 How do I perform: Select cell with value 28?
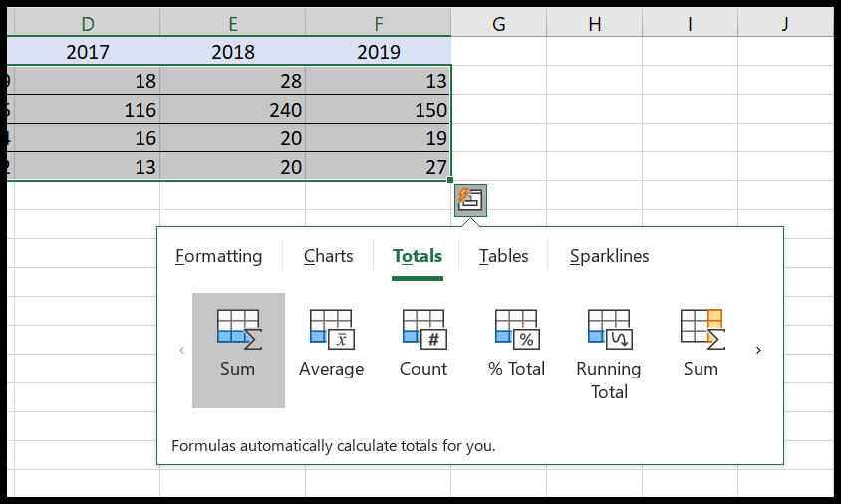click(233, 81)
